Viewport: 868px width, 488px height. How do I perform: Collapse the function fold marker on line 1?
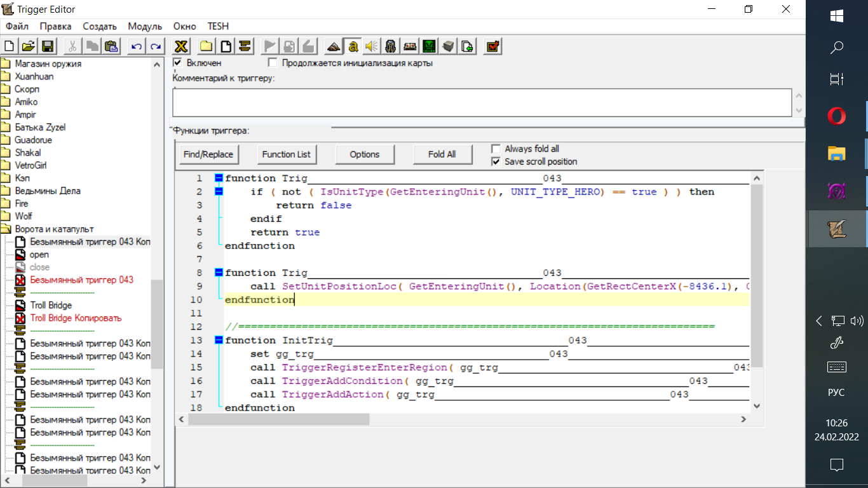(219, 179)
